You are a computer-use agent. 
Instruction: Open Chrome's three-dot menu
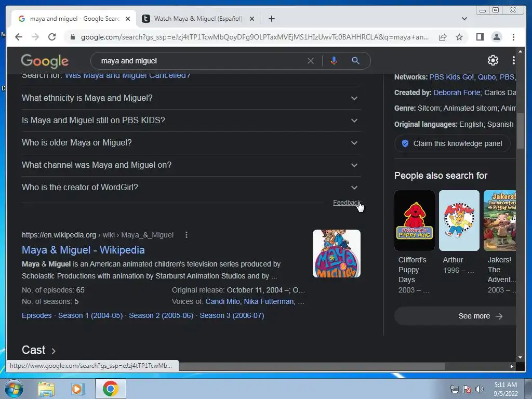tap(513, 37)
